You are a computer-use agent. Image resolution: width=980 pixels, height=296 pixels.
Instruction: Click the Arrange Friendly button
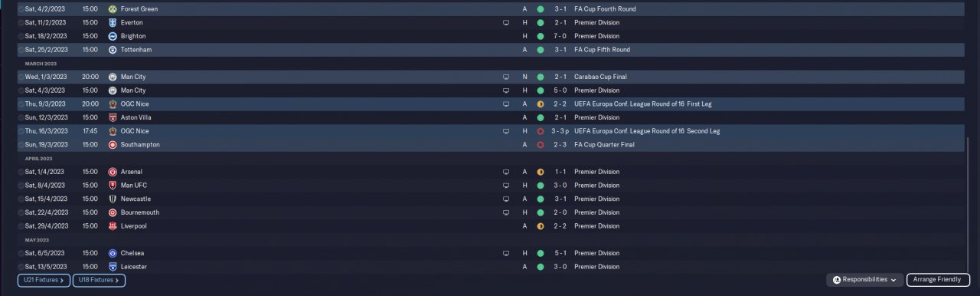coord(938,280)
